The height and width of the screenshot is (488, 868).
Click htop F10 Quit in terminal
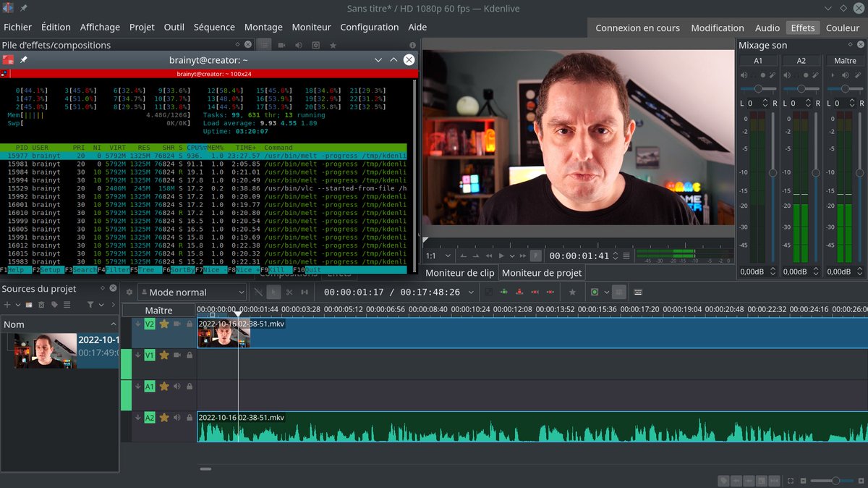click(x=309, y=270)
